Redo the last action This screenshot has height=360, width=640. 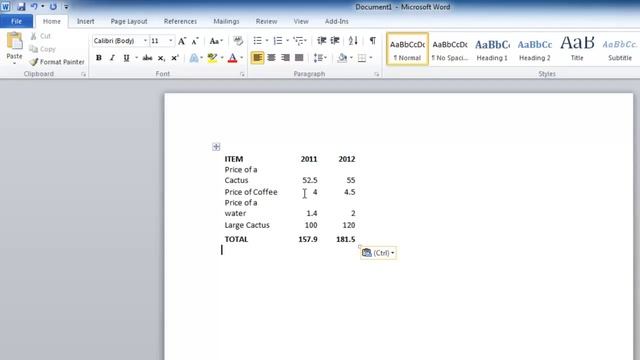point(53,7)
